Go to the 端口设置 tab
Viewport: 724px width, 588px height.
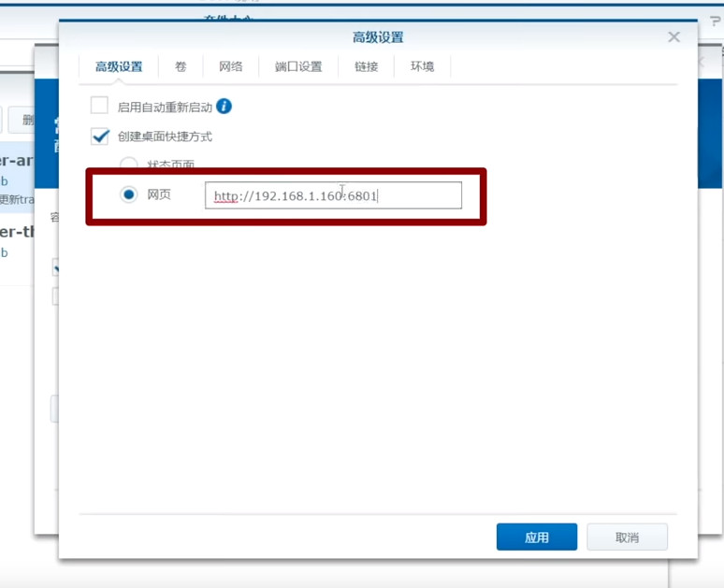click(298, 66)
